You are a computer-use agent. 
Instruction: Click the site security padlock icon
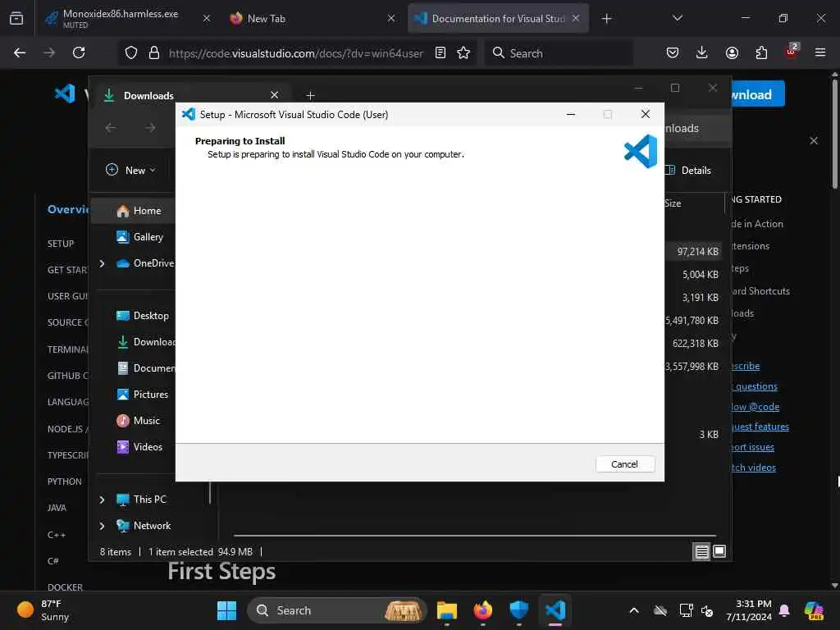154,53
